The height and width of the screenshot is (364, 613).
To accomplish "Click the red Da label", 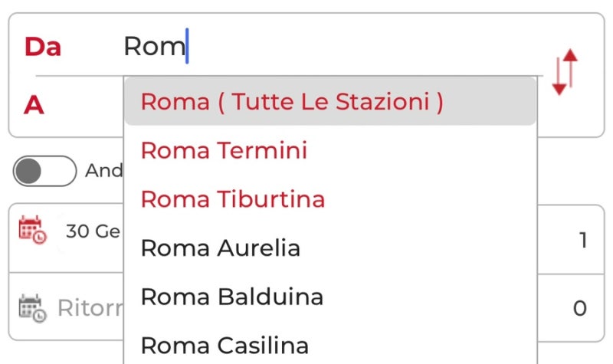I will pyautogui.click(x=43, y=47).
